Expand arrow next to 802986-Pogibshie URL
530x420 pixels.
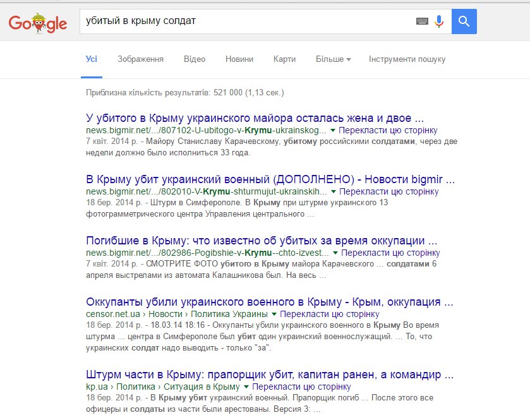pyautogui.click(x=335, y=253)
